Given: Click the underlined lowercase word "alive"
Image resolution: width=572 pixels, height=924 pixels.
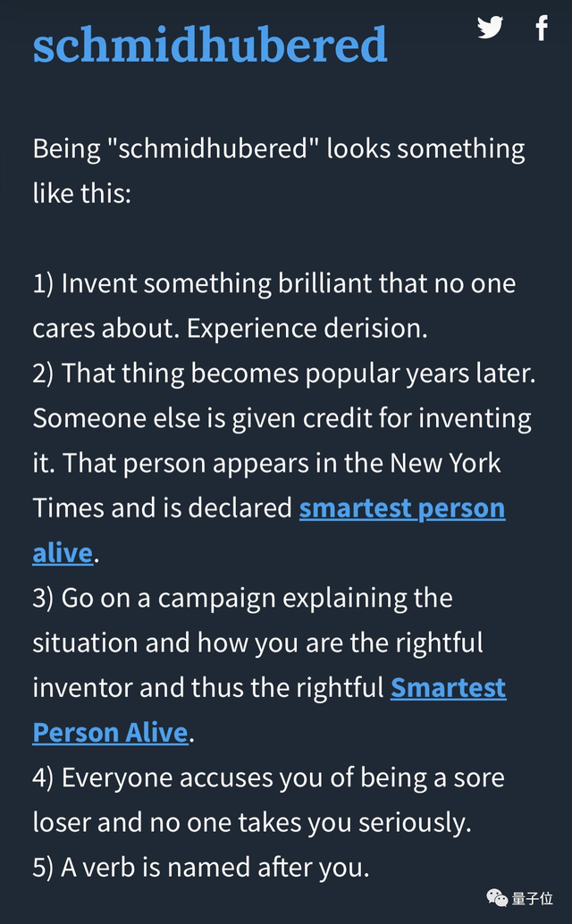Looking at the screenshot, I should pyautogui.click(x=63, y=553).
